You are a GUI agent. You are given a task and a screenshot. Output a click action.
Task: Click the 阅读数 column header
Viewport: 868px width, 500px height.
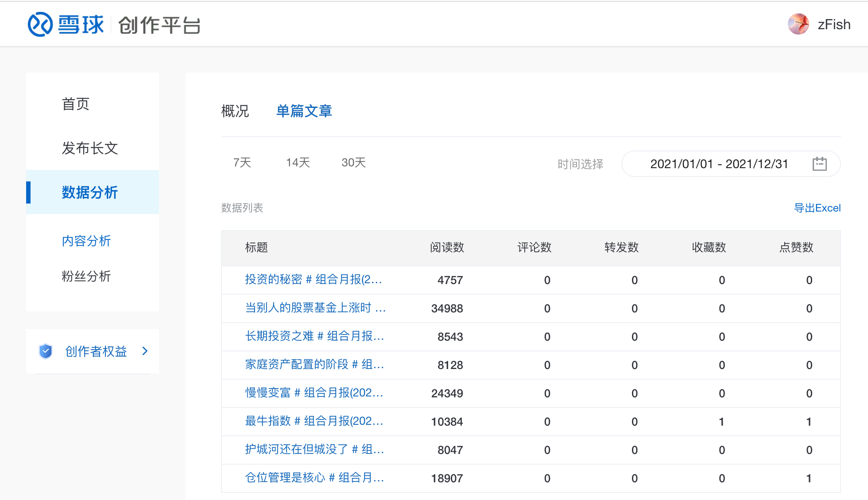pyautogui.click(x=447, y=247)
